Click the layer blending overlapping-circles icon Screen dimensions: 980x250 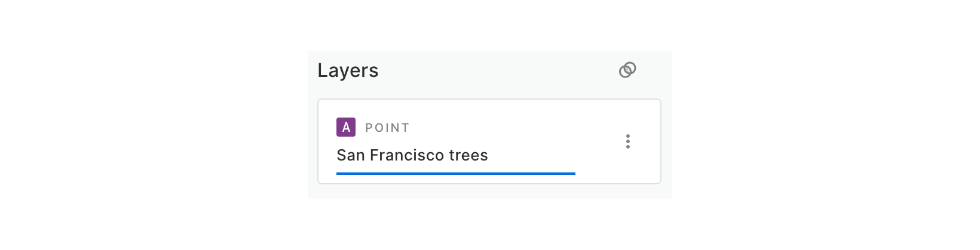(627, 70)
